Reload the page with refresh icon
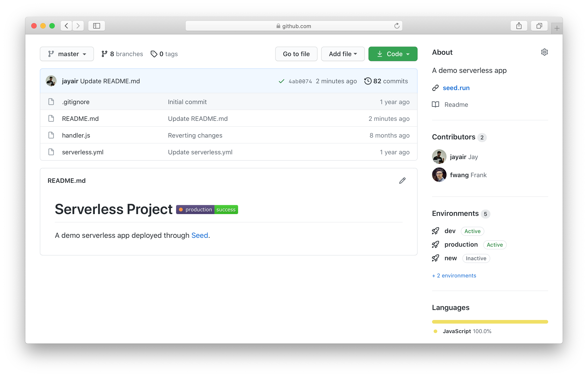This screenshot has width=588, height=377. 397,26
